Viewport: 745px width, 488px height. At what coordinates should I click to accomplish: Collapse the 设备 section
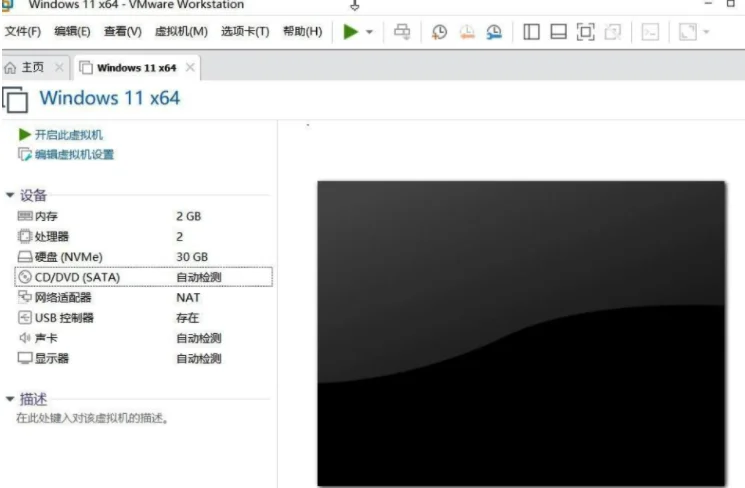coord(10,195)
